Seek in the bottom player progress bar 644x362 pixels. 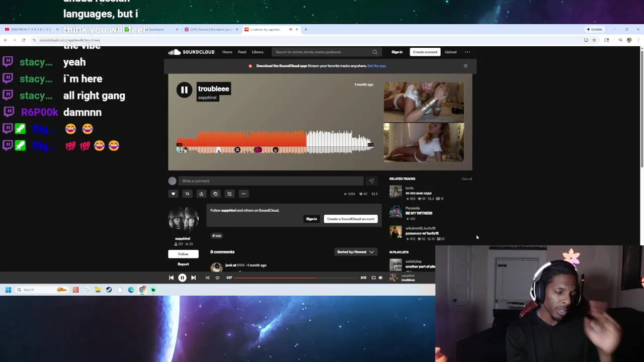pyautogui.click(x=297, y=278)
